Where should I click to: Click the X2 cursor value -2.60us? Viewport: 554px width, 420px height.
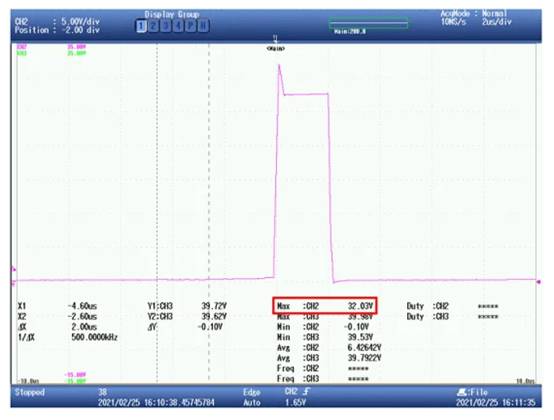coord(82,316)
